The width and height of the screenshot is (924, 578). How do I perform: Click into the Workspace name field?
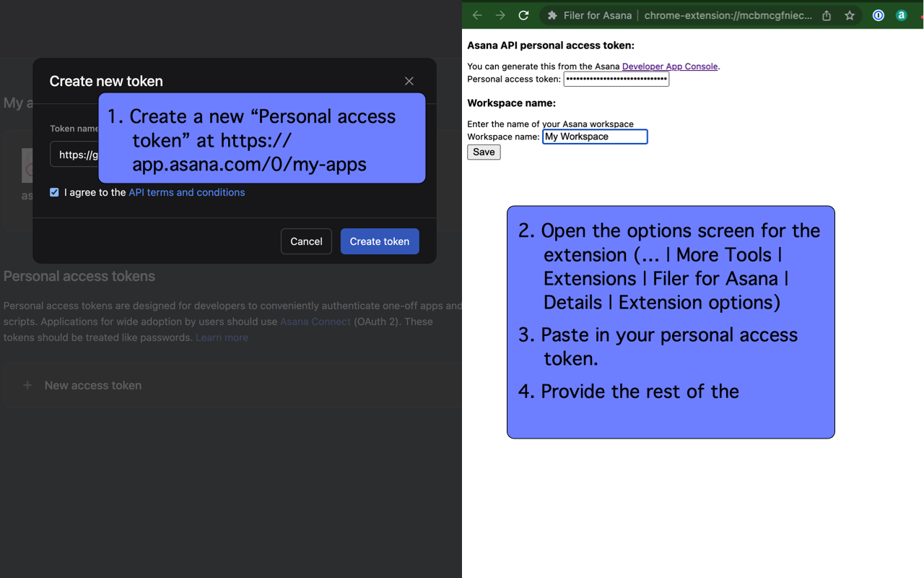[x=595, y=137]
